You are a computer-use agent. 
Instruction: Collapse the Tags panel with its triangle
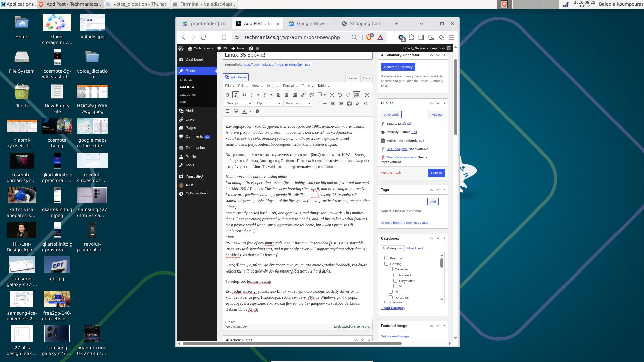pyautogui.click(x=444, y=190)
